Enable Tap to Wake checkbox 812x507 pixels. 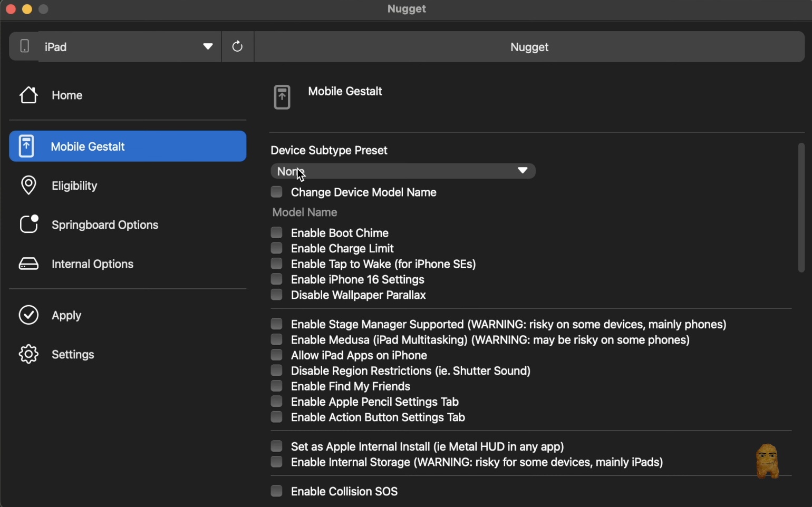pos(277,264)
